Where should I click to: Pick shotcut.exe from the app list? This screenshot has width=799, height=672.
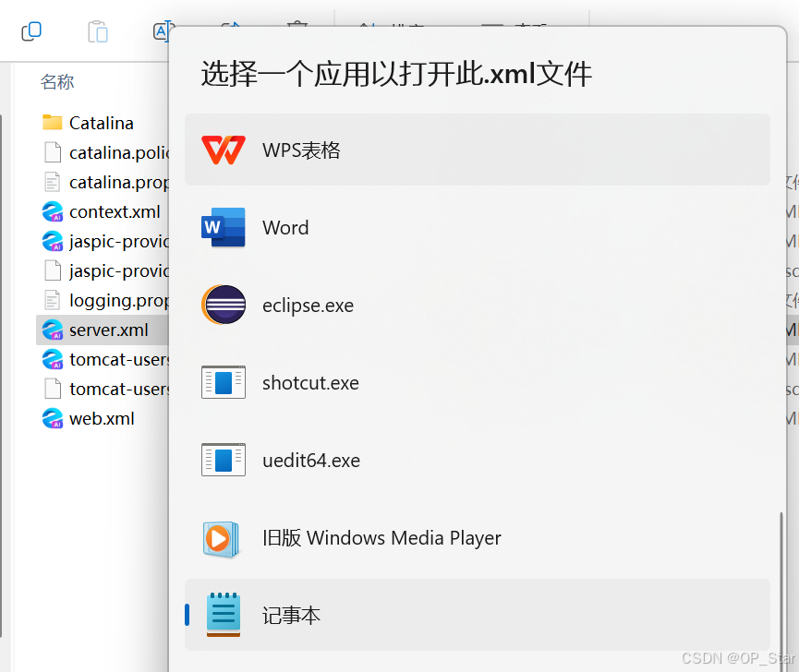coord(478,382)
